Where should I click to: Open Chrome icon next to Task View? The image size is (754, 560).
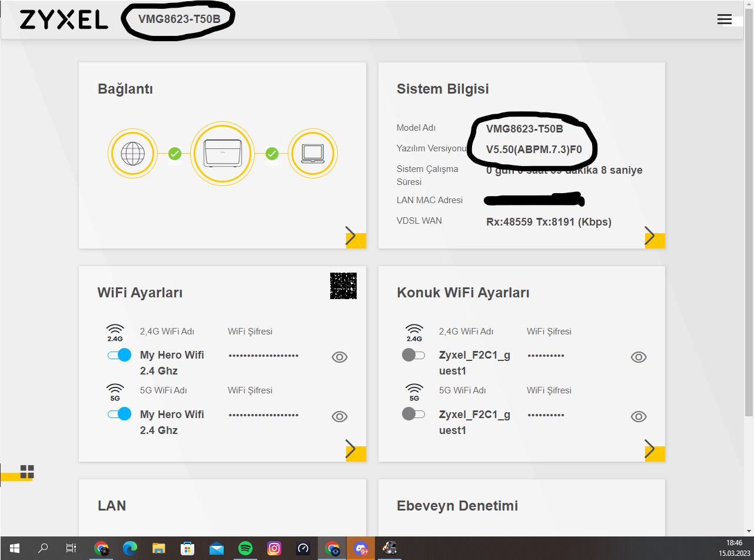pyautogui.click(x=101, y=548)
